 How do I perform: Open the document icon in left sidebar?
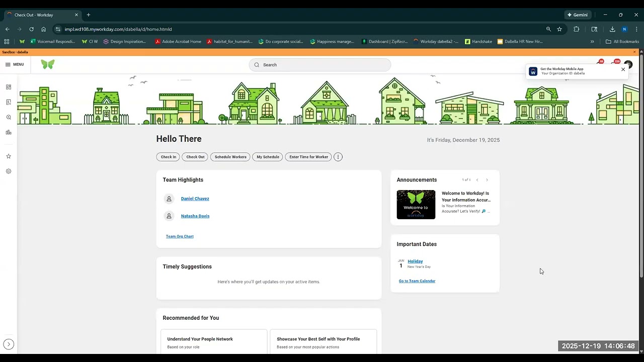9,102
